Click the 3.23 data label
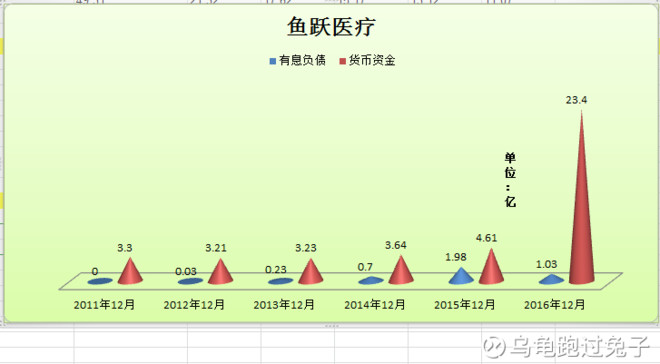Viewport: 660px width, 364px height. click(x=305, y=248)
